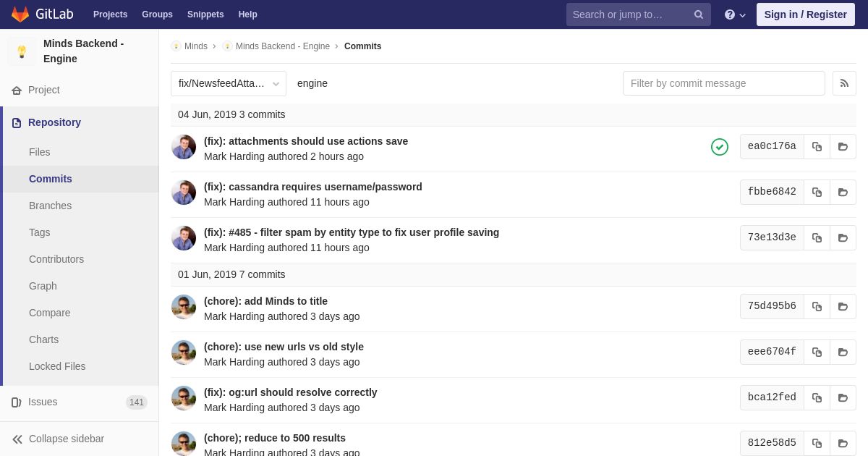The image size is (868, 456).
Task: Open Charts in the sidebar
Action: [44, 339]
